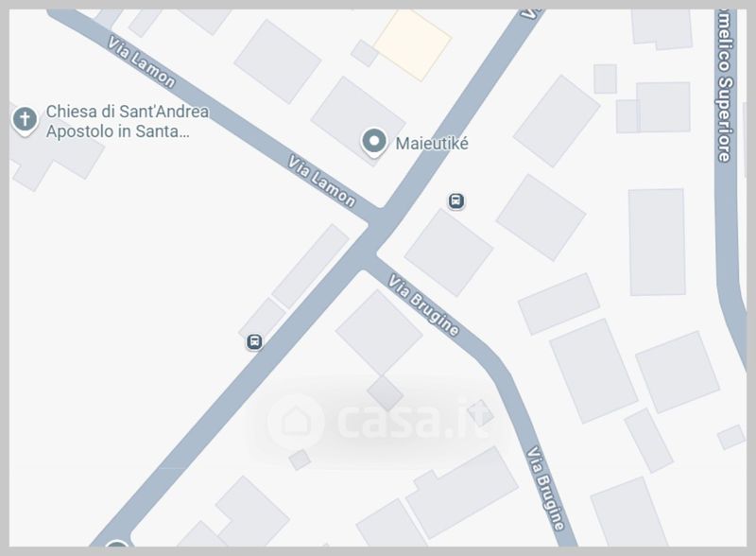Select the building beneath the Maieutiké pin
The width and height of the screenshot is (756, 556).
tap(358, 121)
